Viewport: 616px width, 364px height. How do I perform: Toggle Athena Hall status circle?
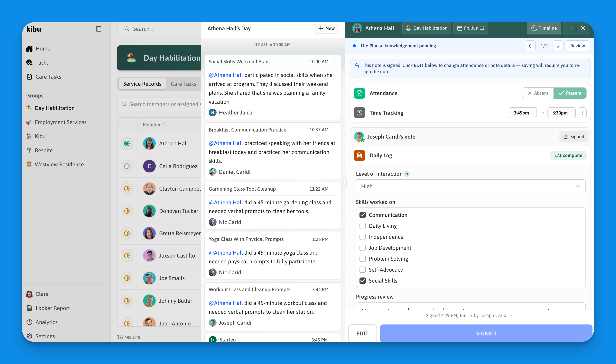tap(127, 143)
